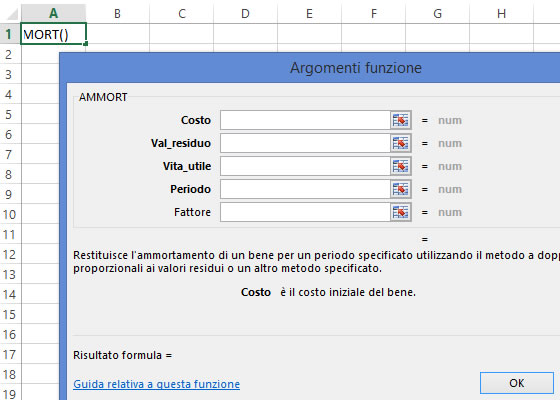Click the range selector icon for Periodo
The width and height of the screenshot is (560, 400).
pos(400,189)
